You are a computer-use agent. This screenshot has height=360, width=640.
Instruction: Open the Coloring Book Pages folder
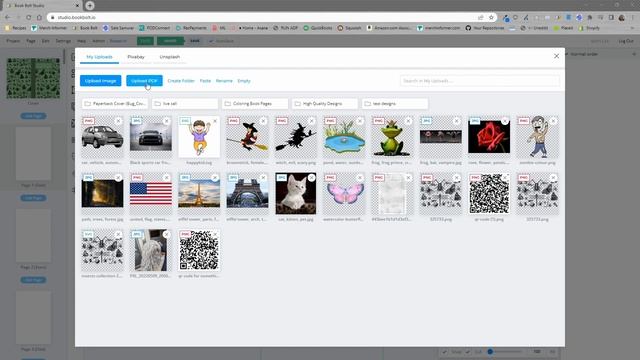(x=255, y=104)
